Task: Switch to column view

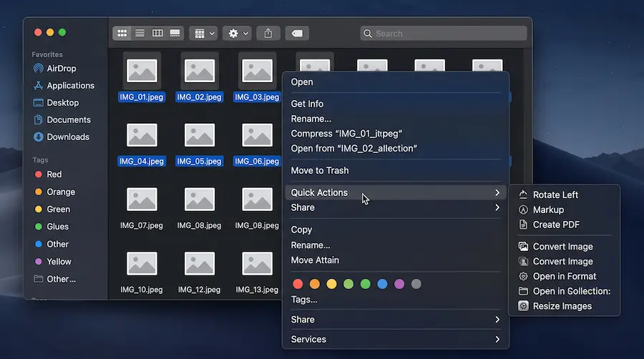Action: [157, 33]
